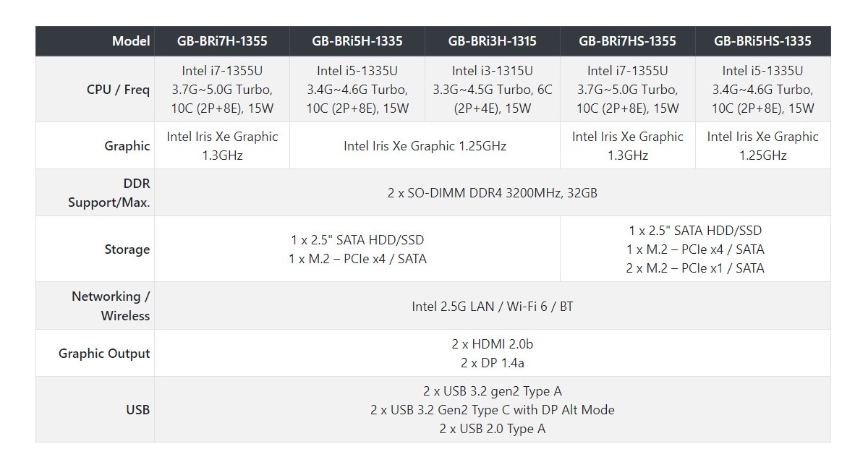Screen dimensions: 868x470
Task: Select the storage cell listing 2 x M.2 PCIe x1
Action: pyautogui.click(x=695, y=249)
